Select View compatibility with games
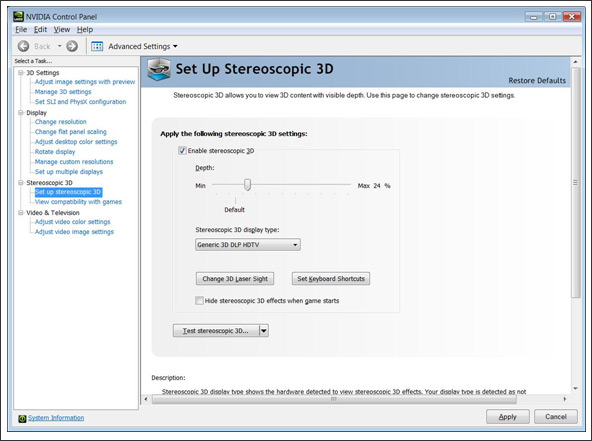This screenshot has width=592, height=441. (78, 202)
